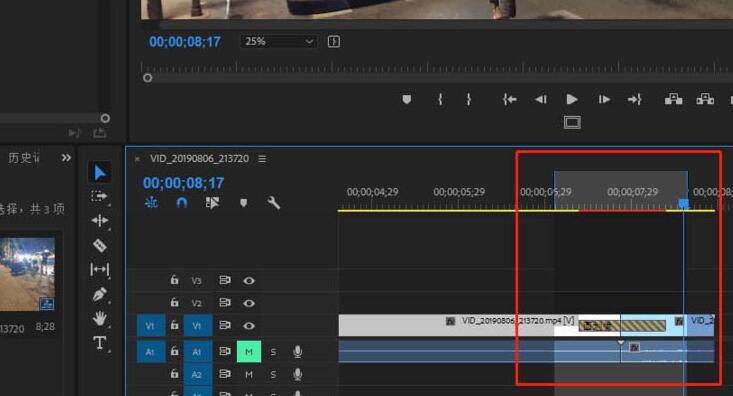Select the project bin video thumbnail
The width and height of the screenshot is (733, 396).
[x=27, y=274]
